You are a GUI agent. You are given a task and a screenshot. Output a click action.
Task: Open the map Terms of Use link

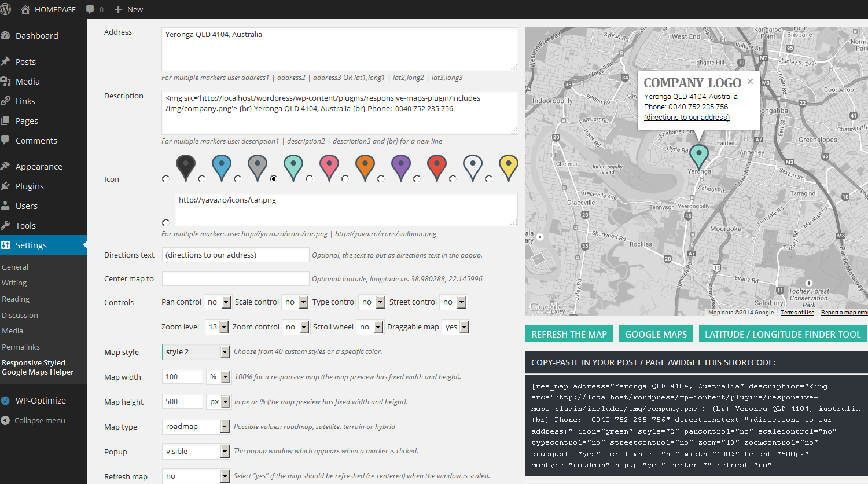pyautogui.click(x=797, y=313)
